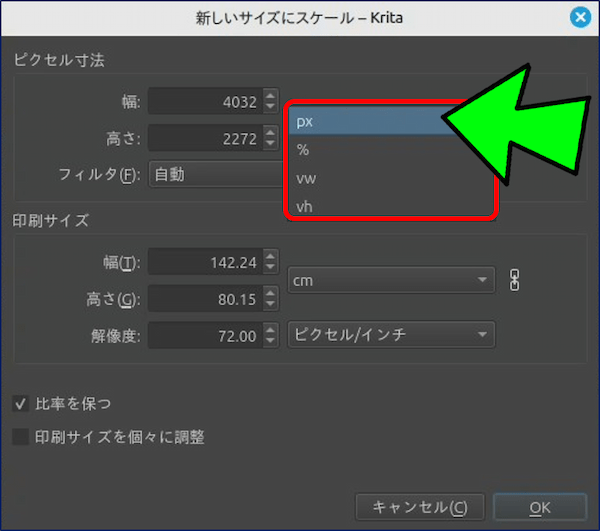Close the scale dialog with X button
Screen dimensions: 600x531
click(577, 17)
